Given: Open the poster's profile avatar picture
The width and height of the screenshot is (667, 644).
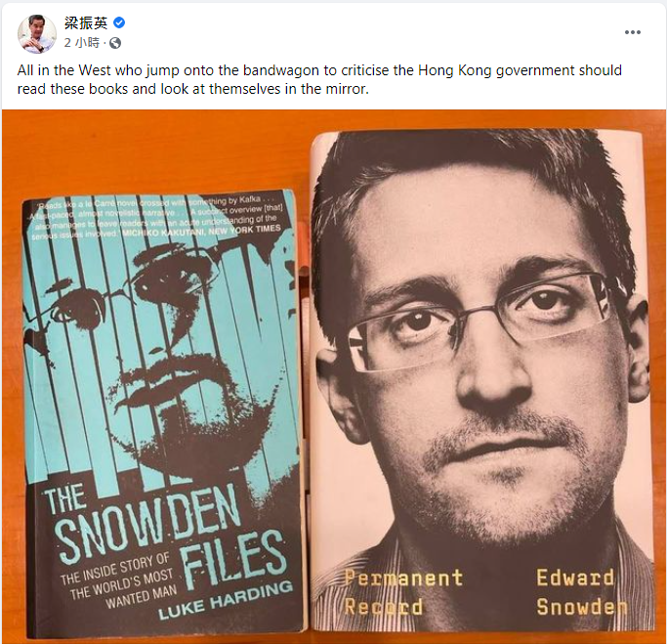Looking at the screenshot, I should (x=36, y=33).
